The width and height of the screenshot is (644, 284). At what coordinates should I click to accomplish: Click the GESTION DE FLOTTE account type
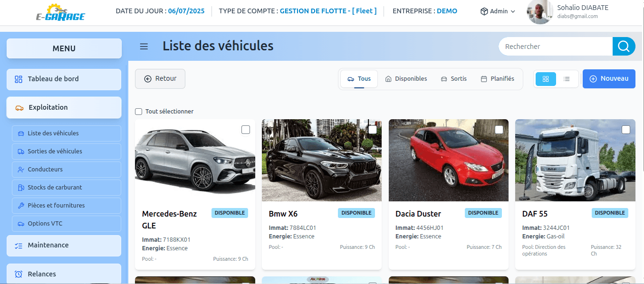[x=328, y=11]
